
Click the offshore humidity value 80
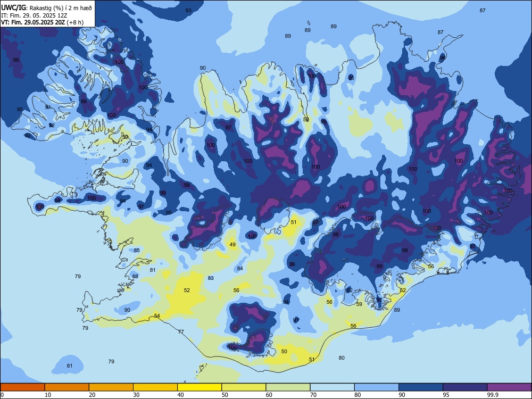point(342,358)
